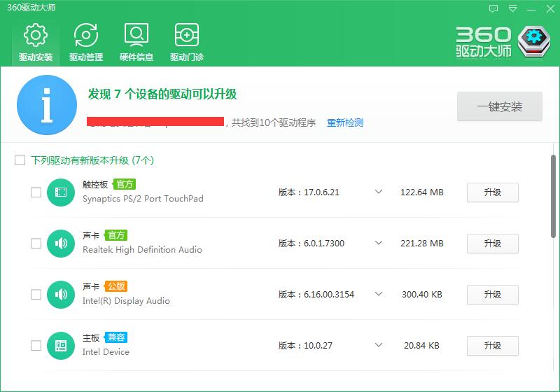Expand version list for 6.0.1.7300
The image size is (560, 392).
379,243
